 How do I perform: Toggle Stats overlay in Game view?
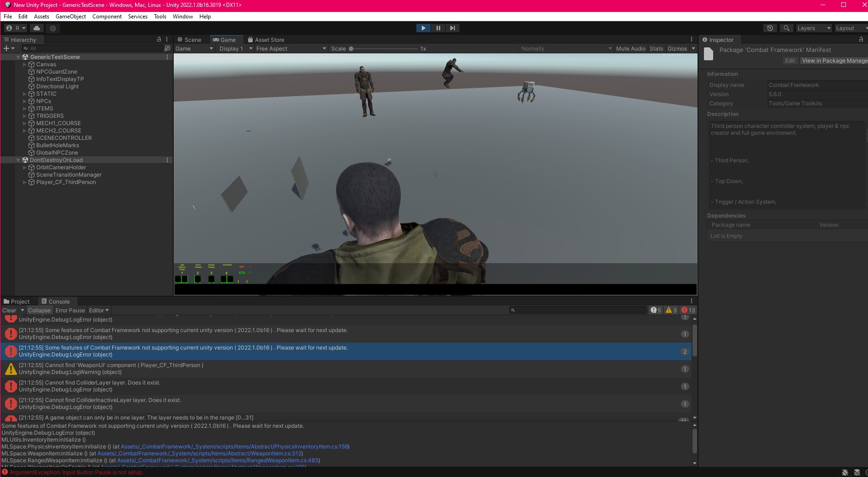(656, 48)
